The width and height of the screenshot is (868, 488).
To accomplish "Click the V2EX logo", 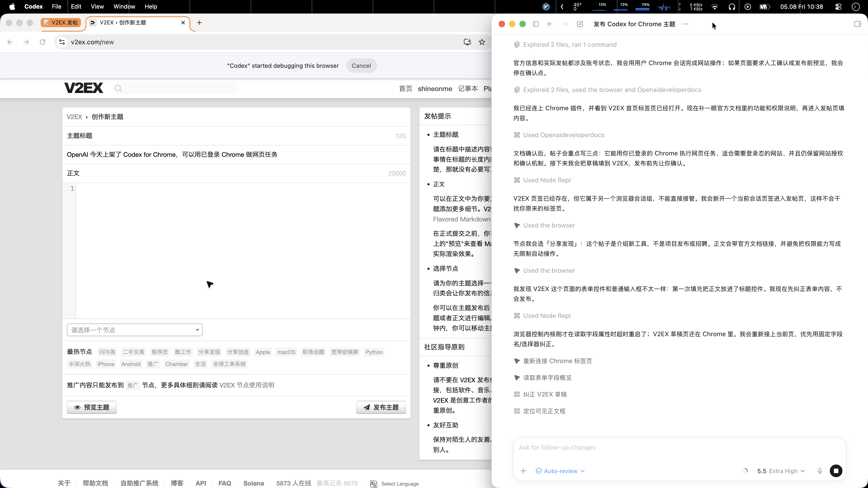I will click(84, 88).
